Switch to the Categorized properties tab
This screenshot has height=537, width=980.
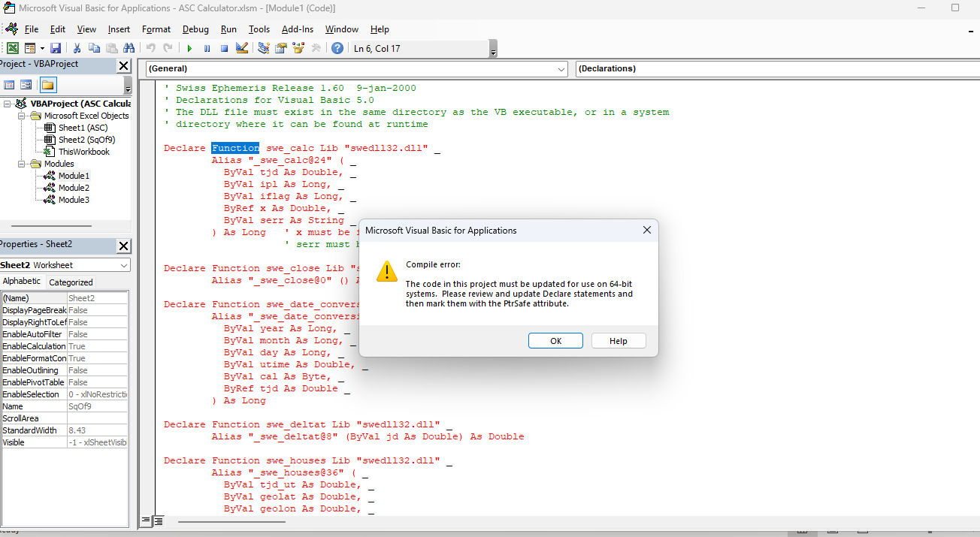[x=71, y=282]
